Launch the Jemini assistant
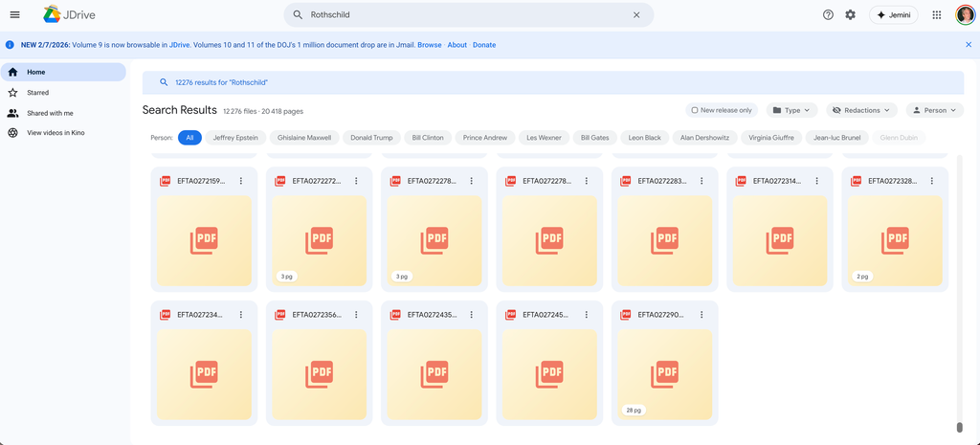This screenshot has width=980, height=445. (x=893, y=15)
